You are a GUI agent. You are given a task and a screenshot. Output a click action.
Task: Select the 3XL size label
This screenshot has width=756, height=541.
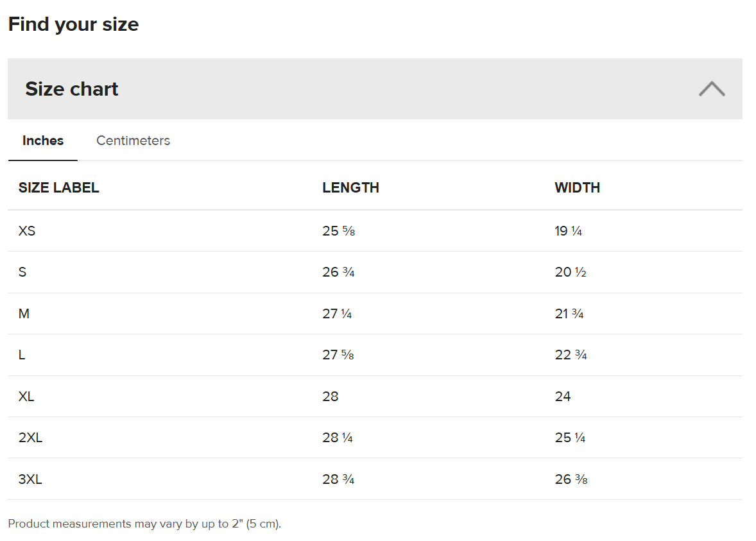(30, 479)
